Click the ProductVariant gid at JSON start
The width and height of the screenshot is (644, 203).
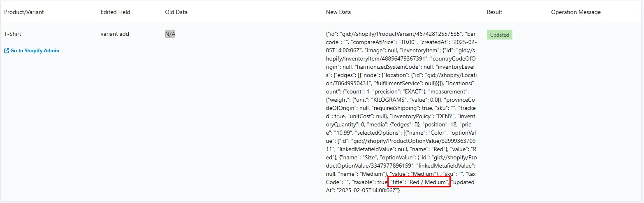[400, 34]
